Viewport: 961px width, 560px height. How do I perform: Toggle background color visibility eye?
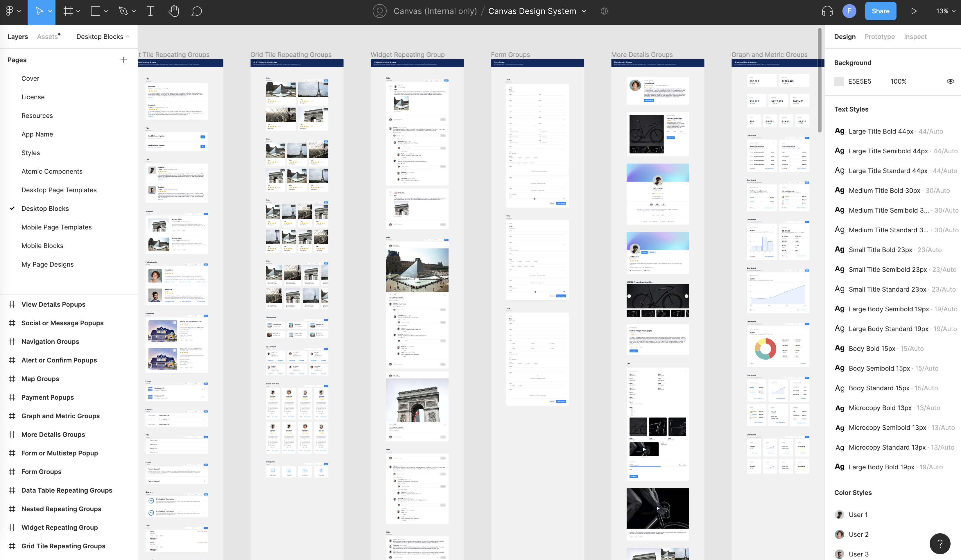pos(950,81)
